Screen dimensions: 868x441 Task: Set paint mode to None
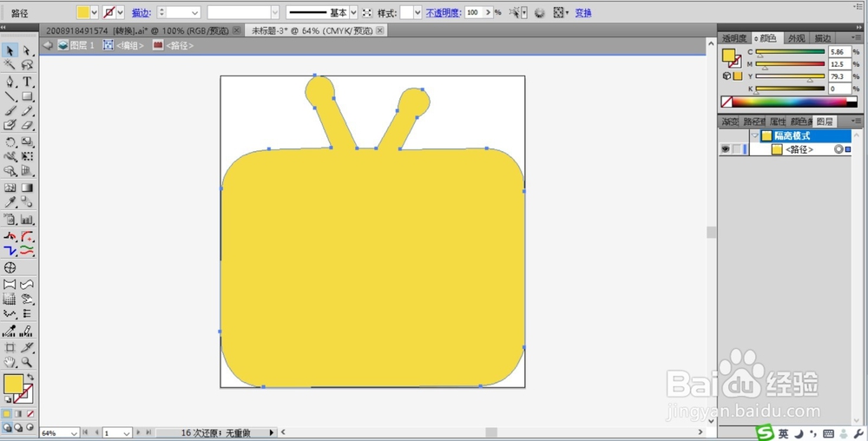30,414
